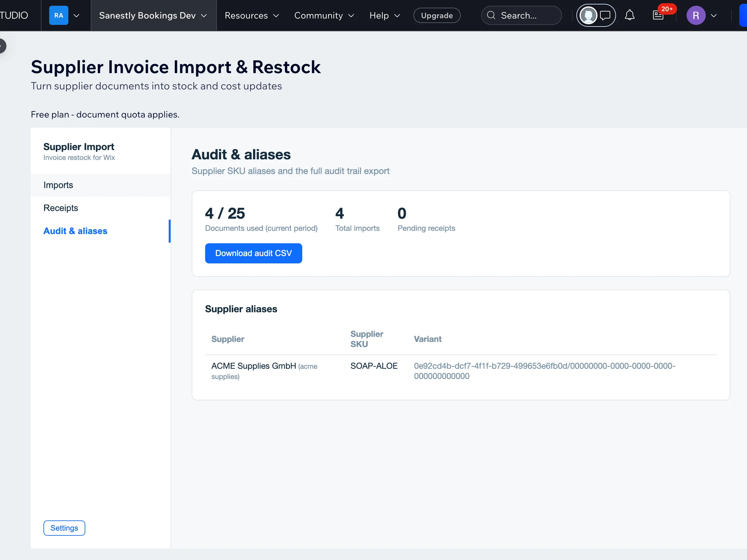Open Settings in the sidebar

tap(64, 528)
